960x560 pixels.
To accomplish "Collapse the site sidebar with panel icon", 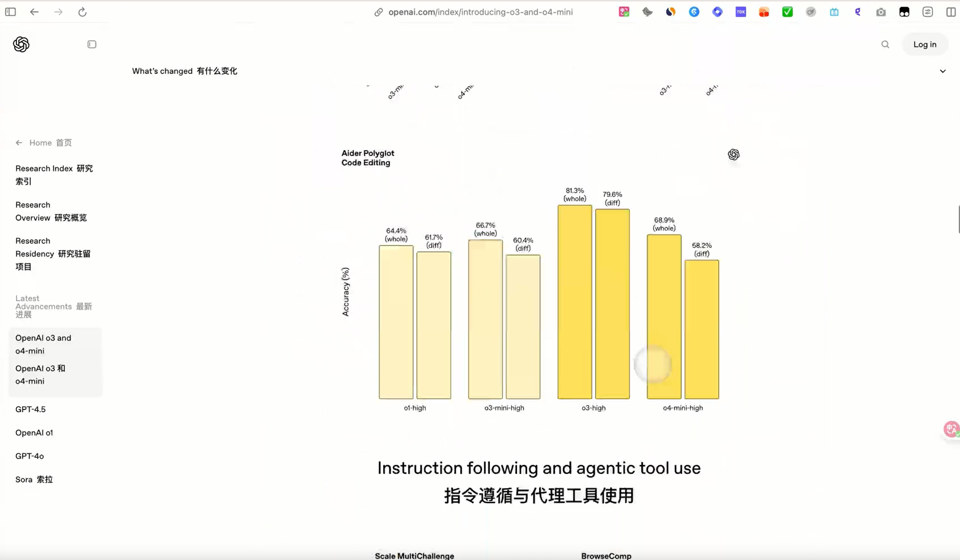I will pos(92,44).
